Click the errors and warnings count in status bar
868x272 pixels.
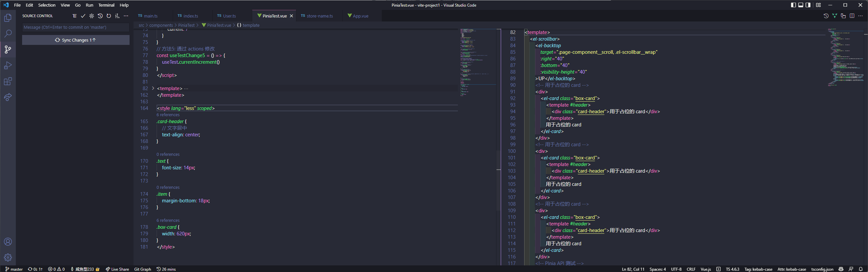(x=56, y=269)
